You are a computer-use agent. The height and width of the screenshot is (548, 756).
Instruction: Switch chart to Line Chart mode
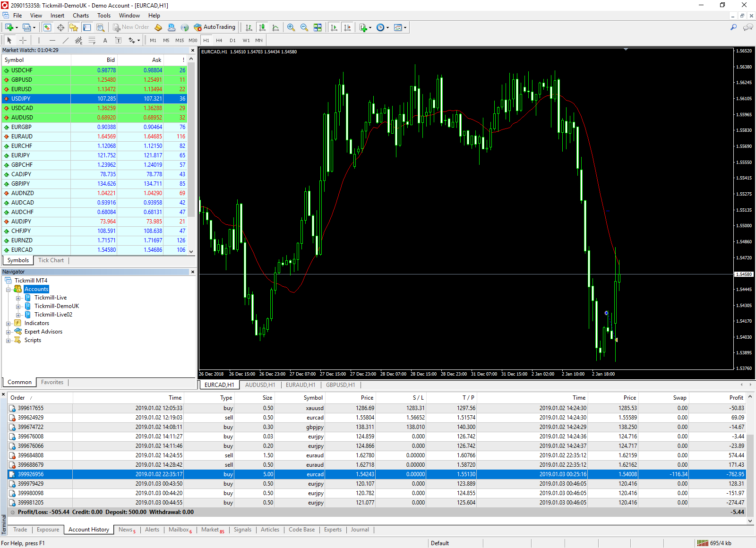click(x=275, y=27)
